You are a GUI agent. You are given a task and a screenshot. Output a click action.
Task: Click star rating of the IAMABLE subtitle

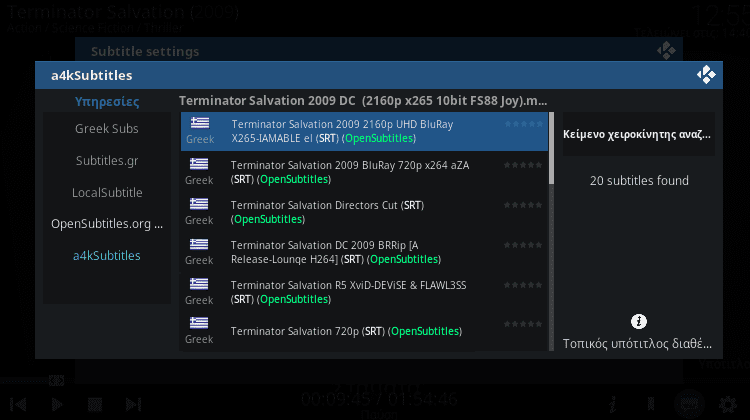(524, 124)
